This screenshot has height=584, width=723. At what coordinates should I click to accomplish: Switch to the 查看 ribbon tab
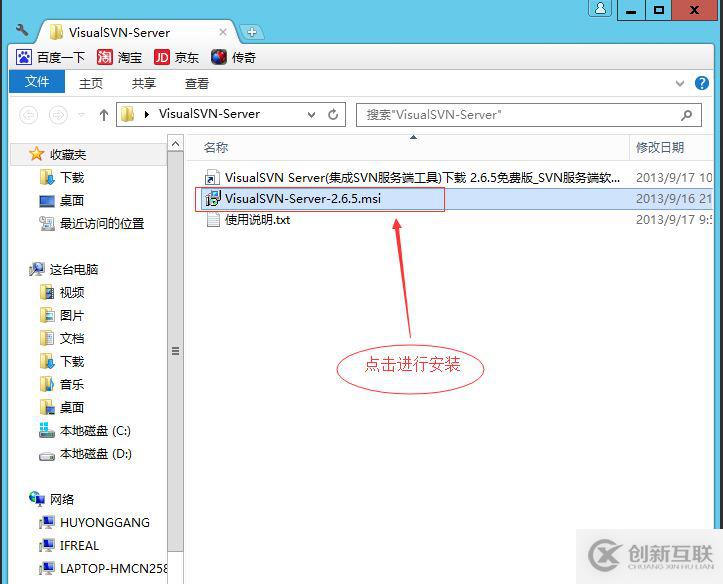[x=197, y=83]
